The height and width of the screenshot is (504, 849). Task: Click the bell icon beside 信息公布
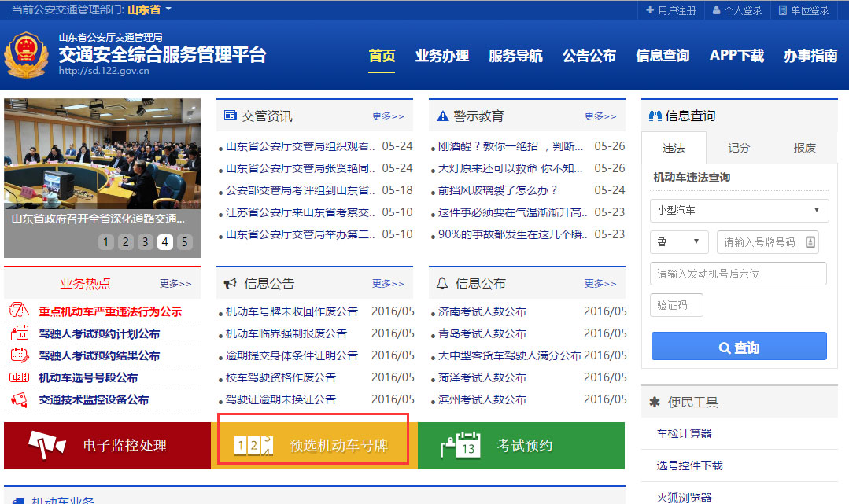point(442,285)
